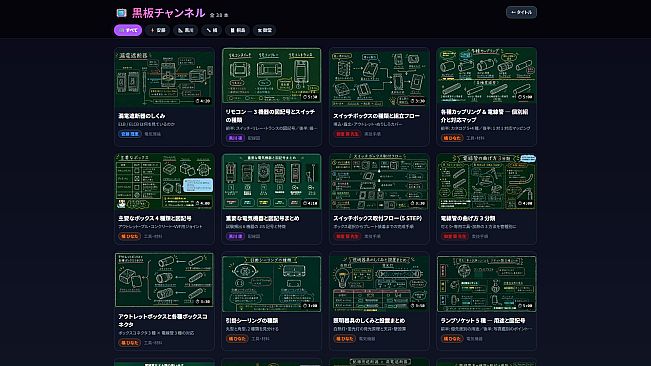651x366 pixels.
Task: Click red tag badge under 電線管の曲げ方3分類
Action: pos(454,236)
